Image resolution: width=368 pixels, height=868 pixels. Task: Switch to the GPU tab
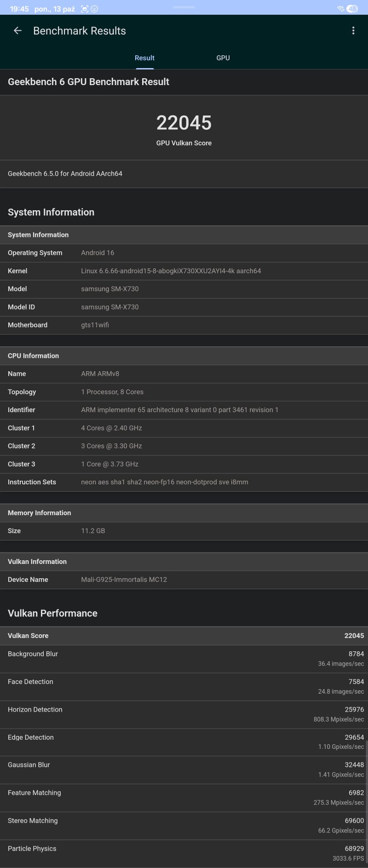click(x=223, y=58)
